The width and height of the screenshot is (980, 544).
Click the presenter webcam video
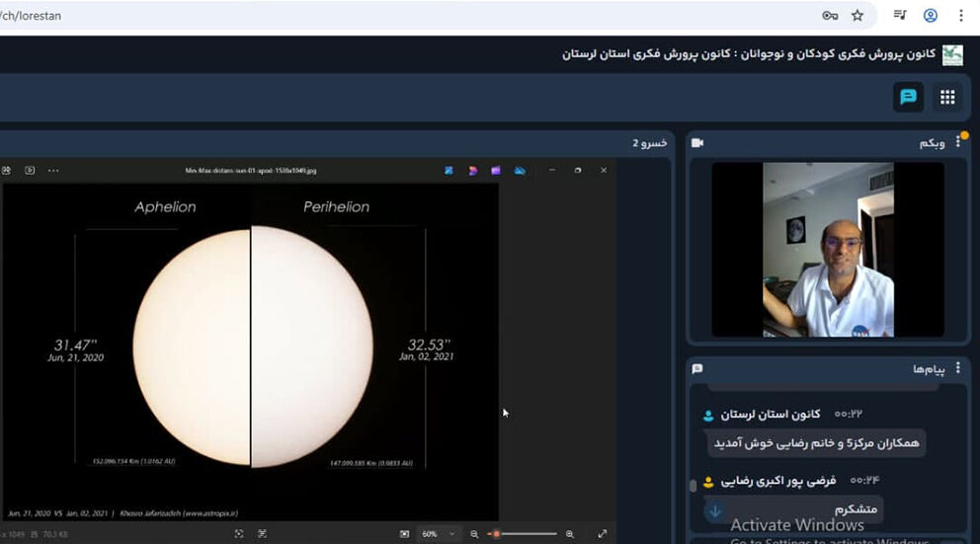(x=828, y=249)
